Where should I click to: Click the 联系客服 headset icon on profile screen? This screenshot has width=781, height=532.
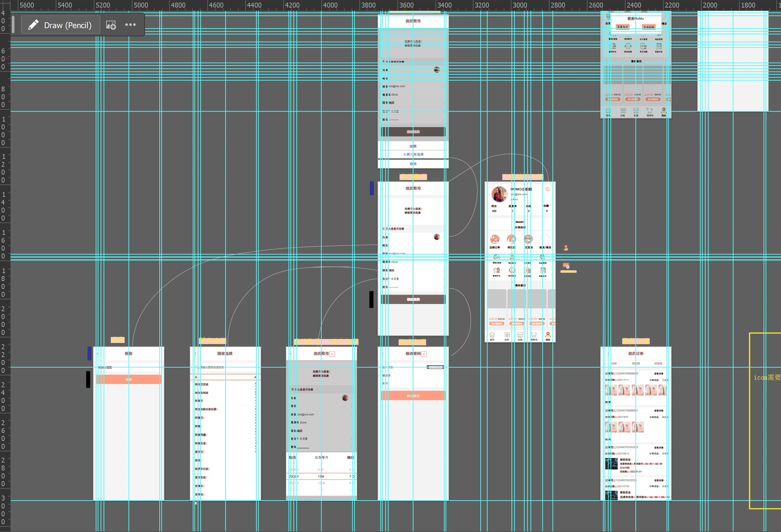pyautogui.click(x=512, y=270)
